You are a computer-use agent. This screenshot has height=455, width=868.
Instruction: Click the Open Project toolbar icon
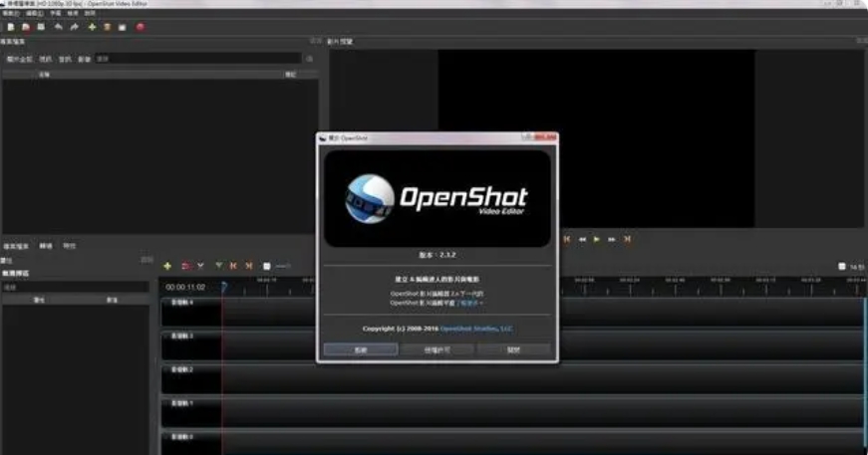pos(26,27)
